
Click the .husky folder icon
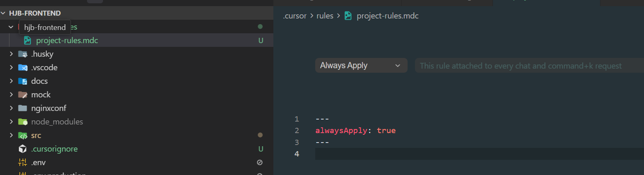click(x=23, y=54)
